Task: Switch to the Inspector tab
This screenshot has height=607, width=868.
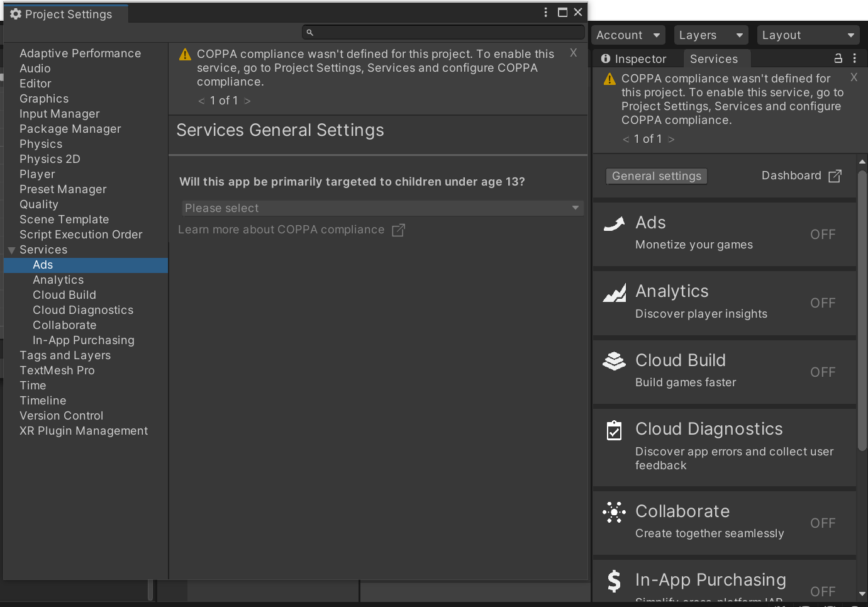Action: (634, 58)
